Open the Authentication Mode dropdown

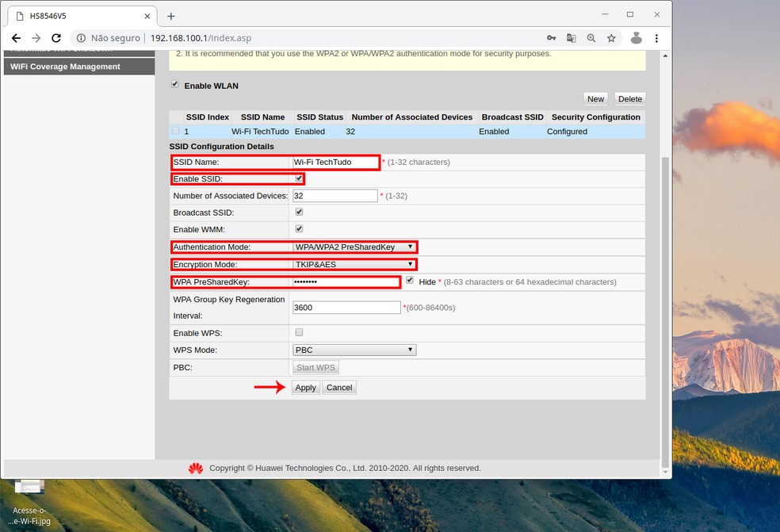[x=411, y=247]
